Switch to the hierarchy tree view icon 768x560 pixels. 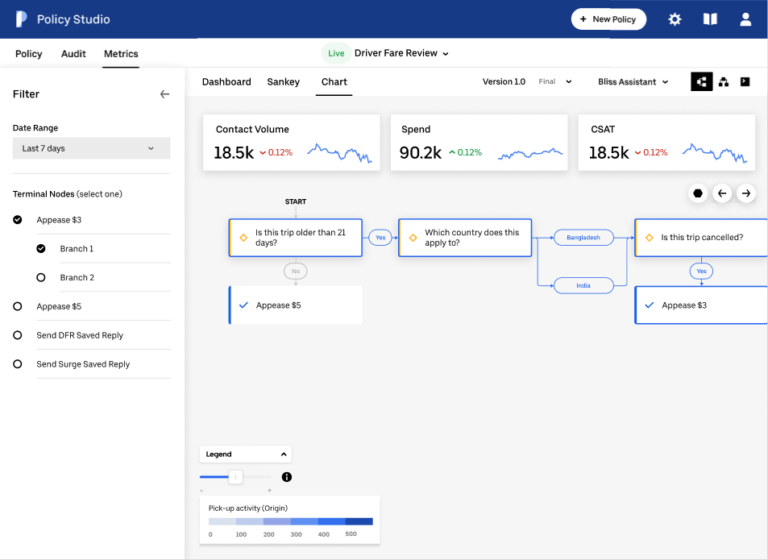tap(723, 82)
